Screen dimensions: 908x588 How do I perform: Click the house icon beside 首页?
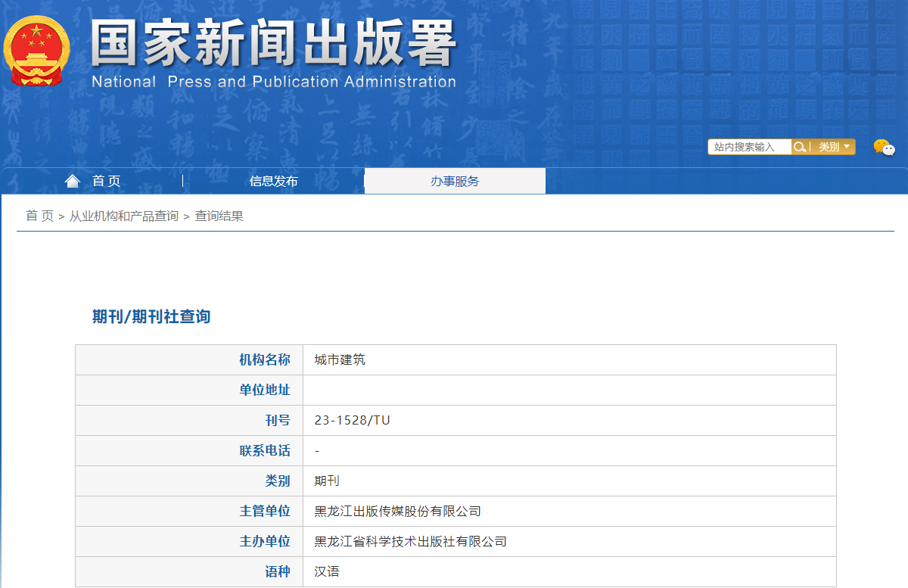(x=73, y=181)
